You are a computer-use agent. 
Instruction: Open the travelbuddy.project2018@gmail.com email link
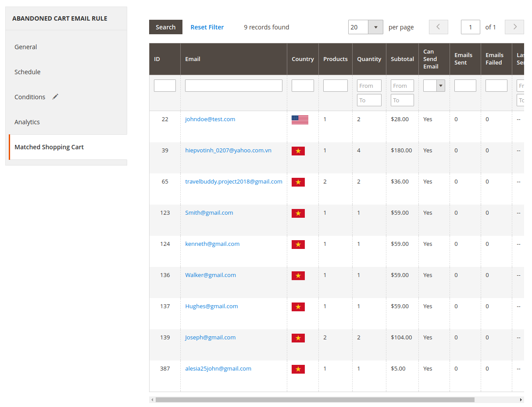tap(233, 181)
